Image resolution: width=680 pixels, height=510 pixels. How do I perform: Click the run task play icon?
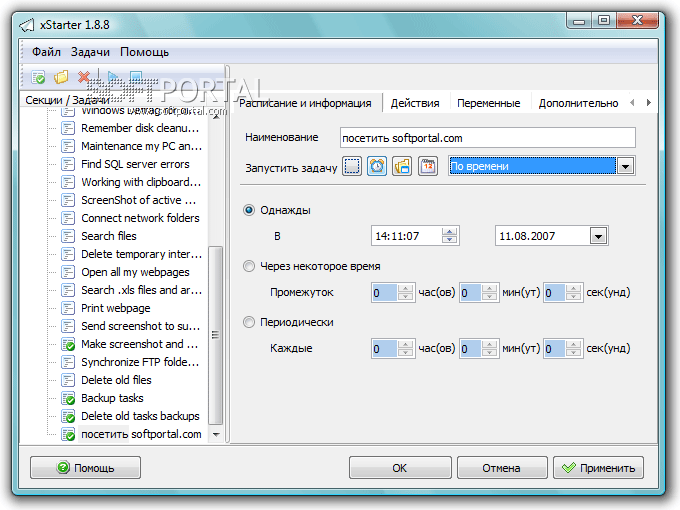(112, 77)
